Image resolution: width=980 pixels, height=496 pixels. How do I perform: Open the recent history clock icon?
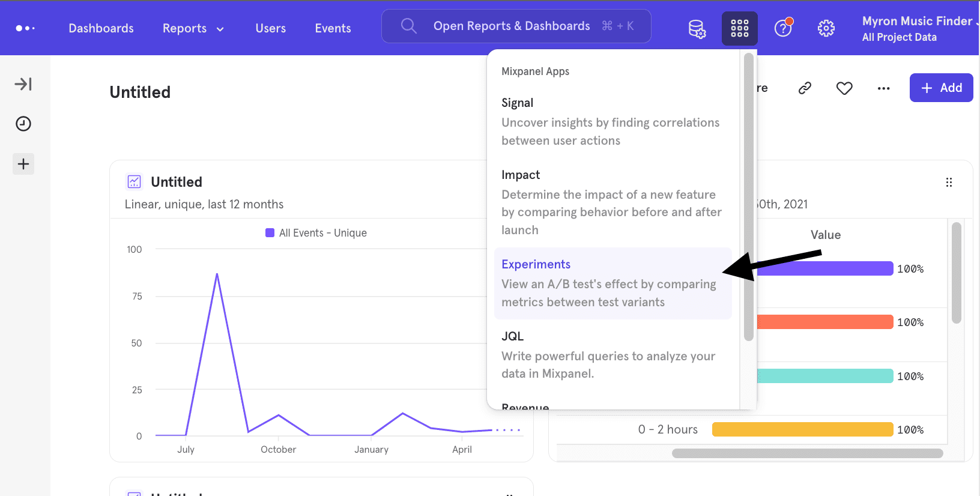click(x=23, y=124)
